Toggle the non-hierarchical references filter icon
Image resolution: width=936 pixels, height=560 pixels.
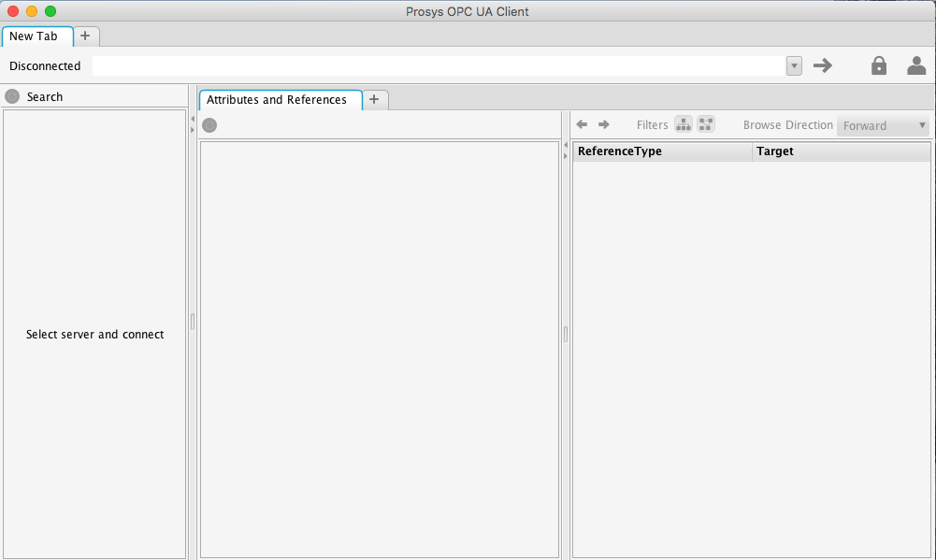pos(706,124)
